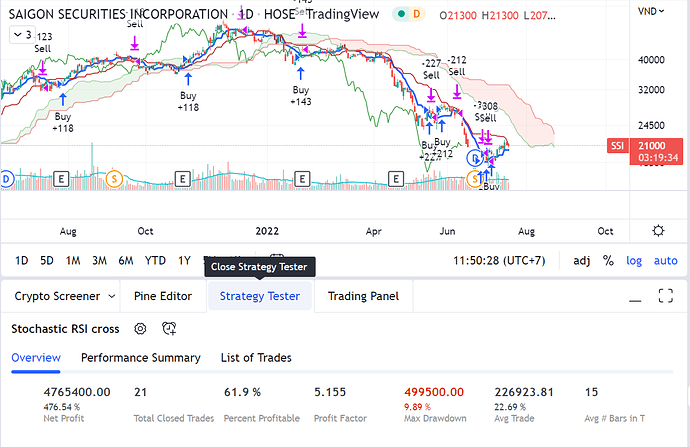Switch to the Pine Editor tab
This screenshot has height=447, width=690.
[x=163, y=296]
